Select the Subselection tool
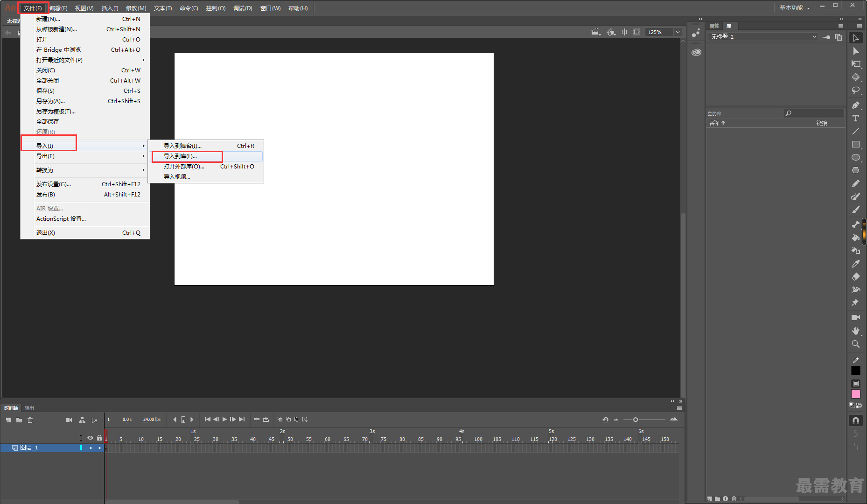Image resolution: width=867 pixels, height=504 pixels. click(856, 51)
